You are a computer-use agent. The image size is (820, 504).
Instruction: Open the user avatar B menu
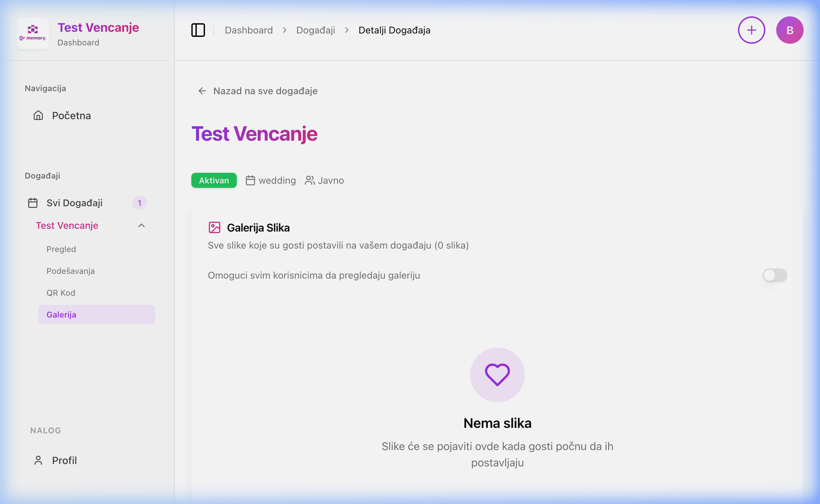(790, 30)
